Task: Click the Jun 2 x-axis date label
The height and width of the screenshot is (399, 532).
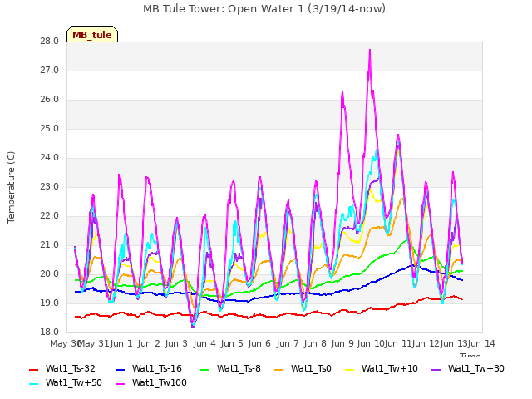Action: coord(149,344)
